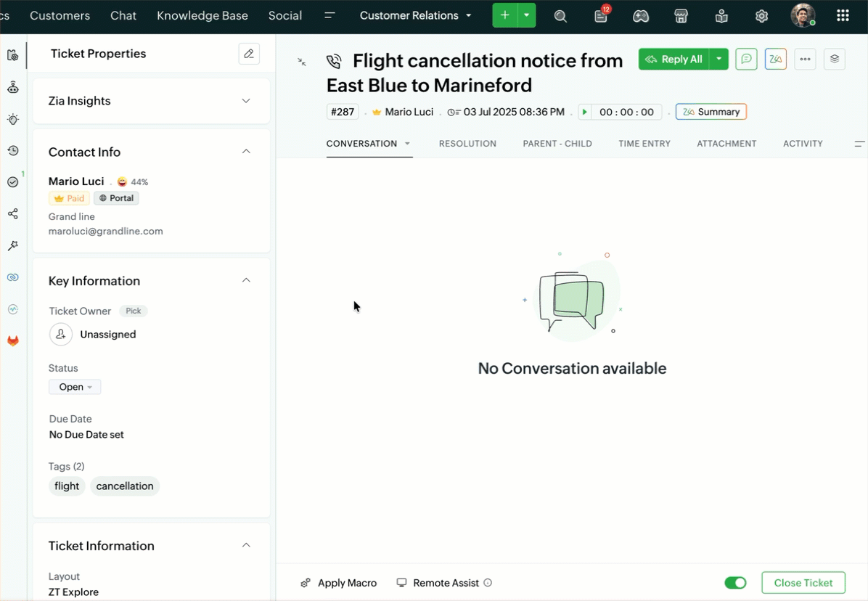The width and height of the screenshot is (868, 601).
Task: Open the Status dropdown showing Open
Action: [75, 387]
